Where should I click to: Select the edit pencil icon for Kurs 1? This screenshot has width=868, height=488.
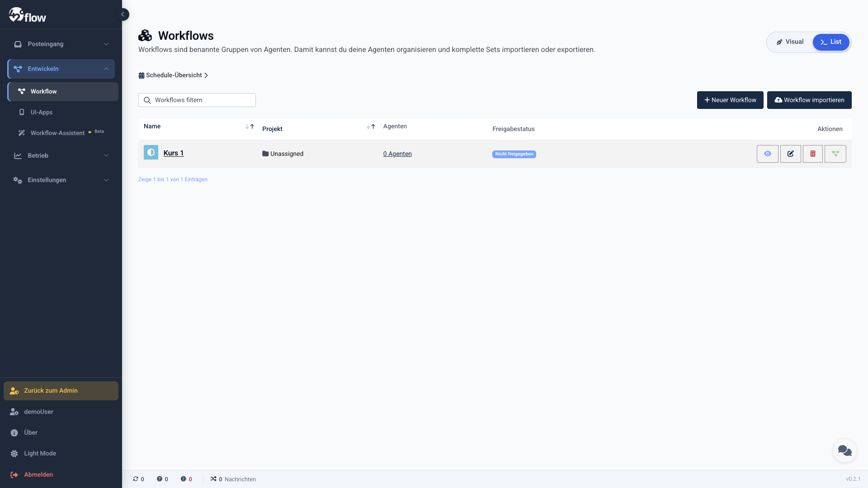790,154
